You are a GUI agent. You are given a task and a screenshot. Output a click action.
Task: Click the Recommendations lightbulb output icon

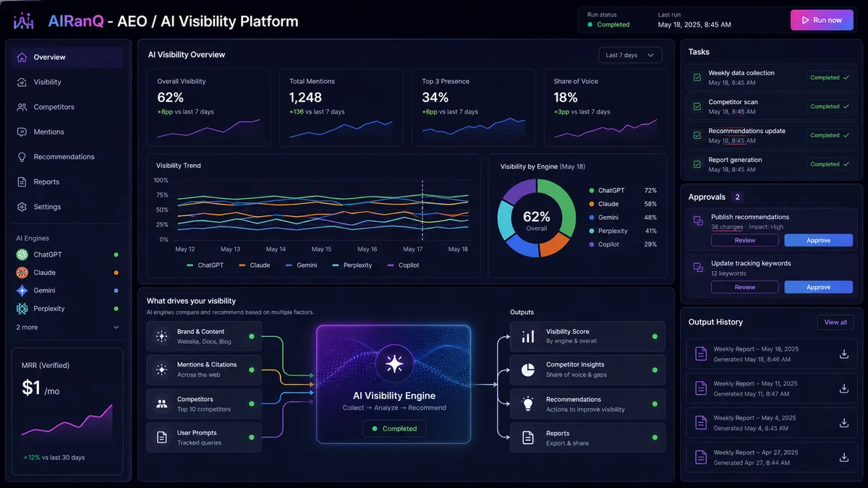pyautogui.click(x=528, y=403)
